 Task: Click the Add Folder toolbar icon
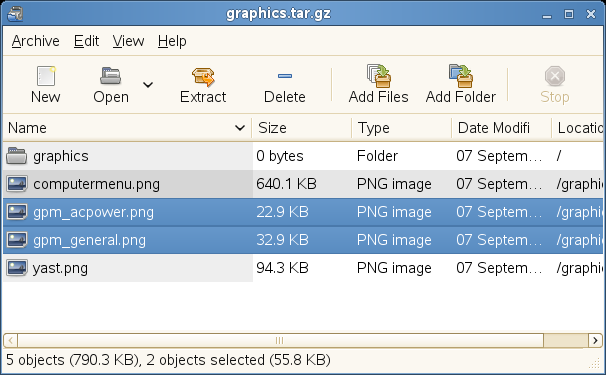[461, 75]
